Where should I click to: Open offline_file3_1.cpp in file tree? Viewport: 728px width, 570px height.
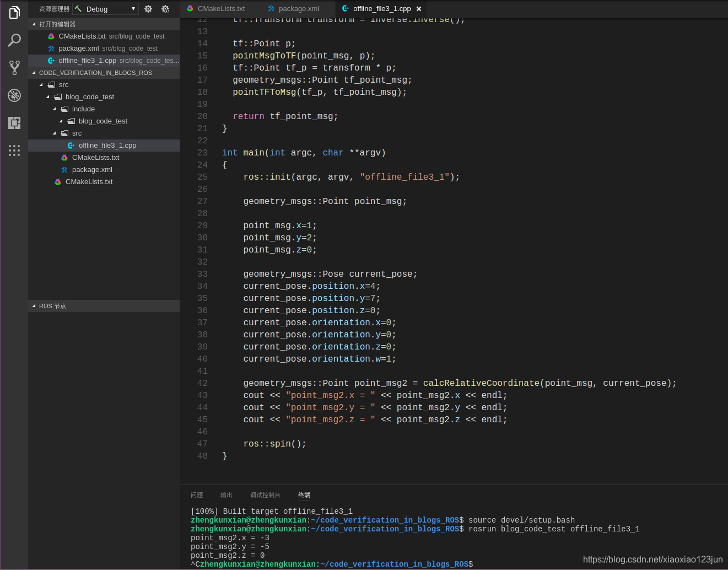pos(104,146)
